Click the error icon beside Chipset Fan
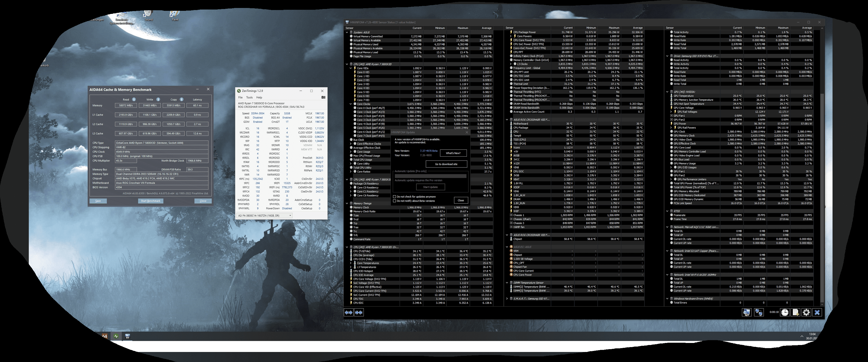This screenshot has height=362, width=868. click(511, 267)
